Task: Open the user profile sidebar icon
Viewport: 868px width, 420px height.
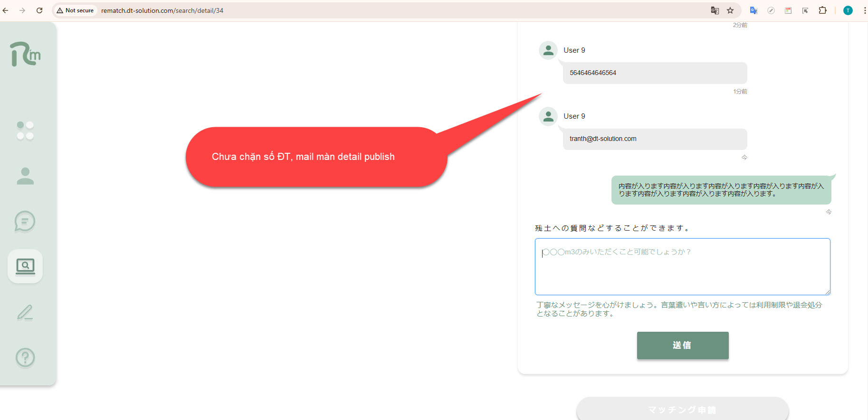Action: click(25, 176)
